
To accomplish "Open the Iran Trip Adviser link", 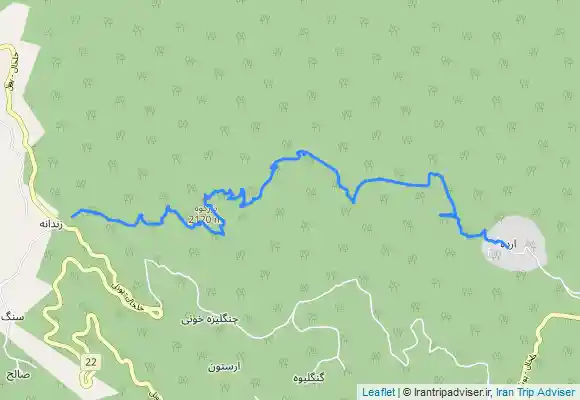I will point(535,392).
